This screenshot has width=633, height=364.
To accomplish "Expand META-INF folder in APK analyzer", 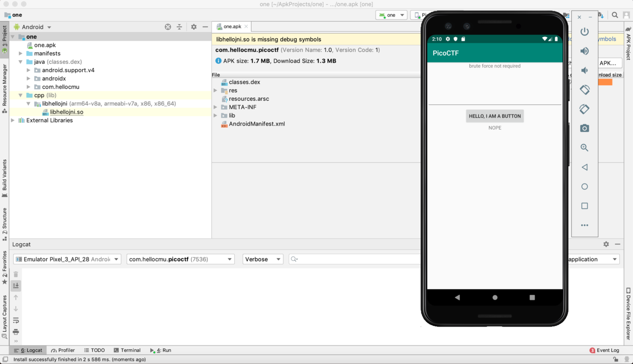I will point(215,107).
